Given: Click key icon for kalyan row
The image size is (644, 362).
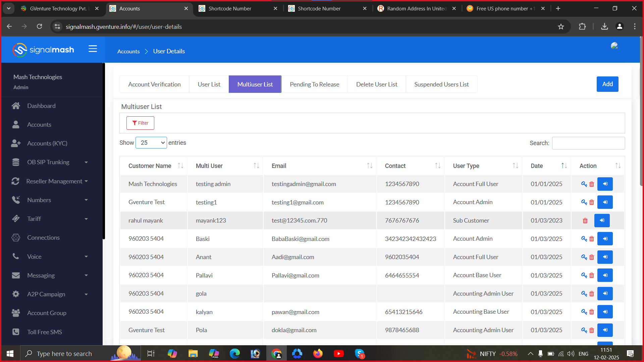Looking at the screenshot, I should click(584, 312).
